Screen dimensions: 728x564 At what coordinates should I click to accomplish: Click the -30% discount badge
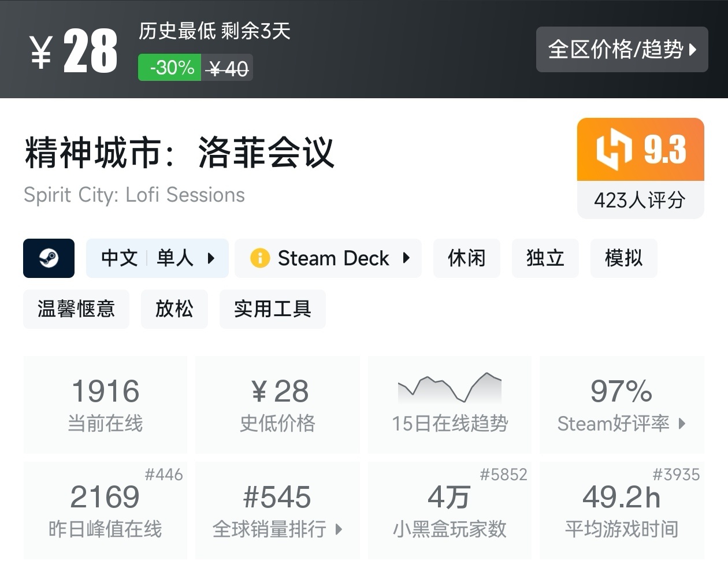[x=170, y=68]
